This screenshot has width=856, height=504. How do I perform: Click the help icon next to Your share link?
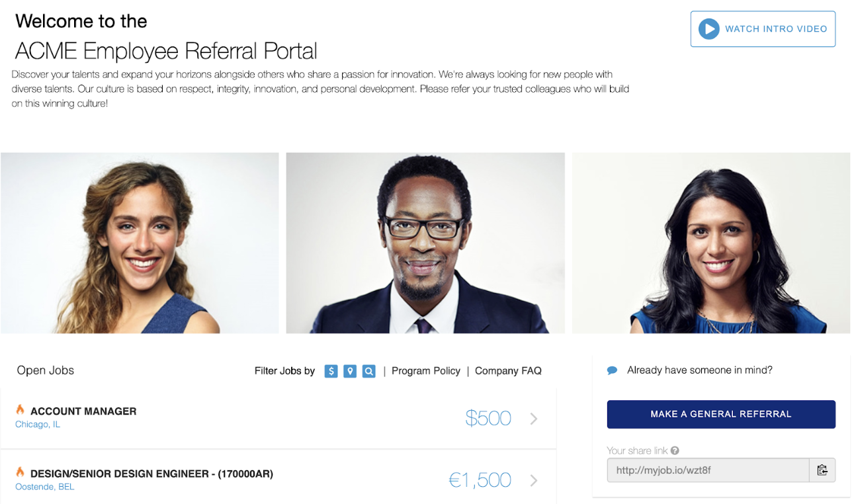click(x=674, y=450)
